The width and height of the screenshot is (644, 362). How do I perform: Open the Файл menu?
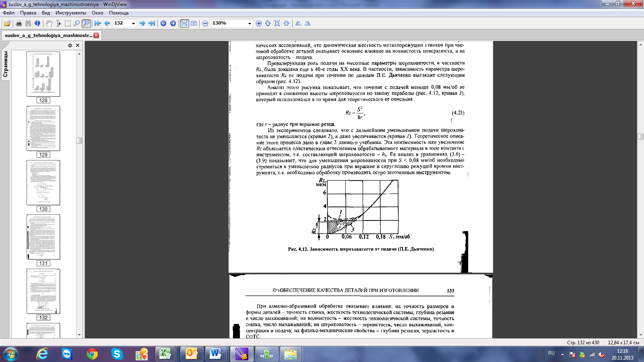(x=9, y=13)
